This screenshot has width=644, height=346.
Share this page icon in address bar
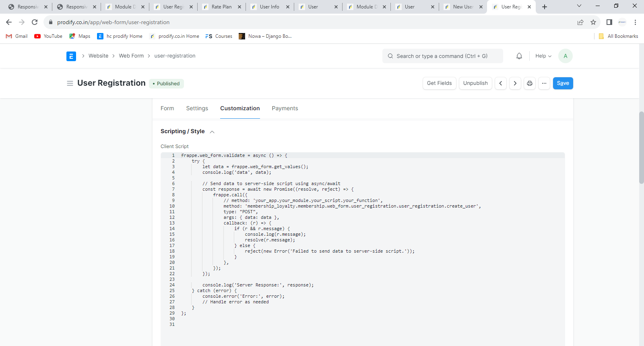click(x=580, y=22)
